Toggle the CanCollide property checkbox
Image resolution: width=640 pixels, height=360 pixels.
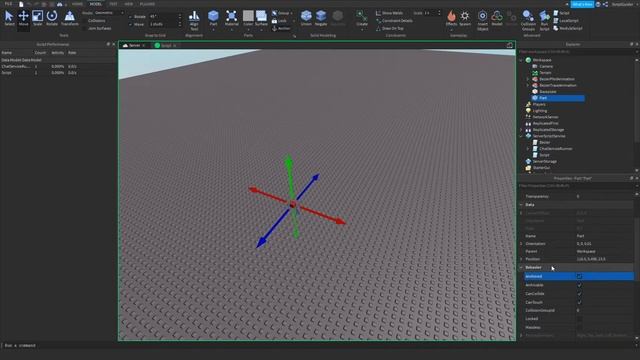coord(579,293)
